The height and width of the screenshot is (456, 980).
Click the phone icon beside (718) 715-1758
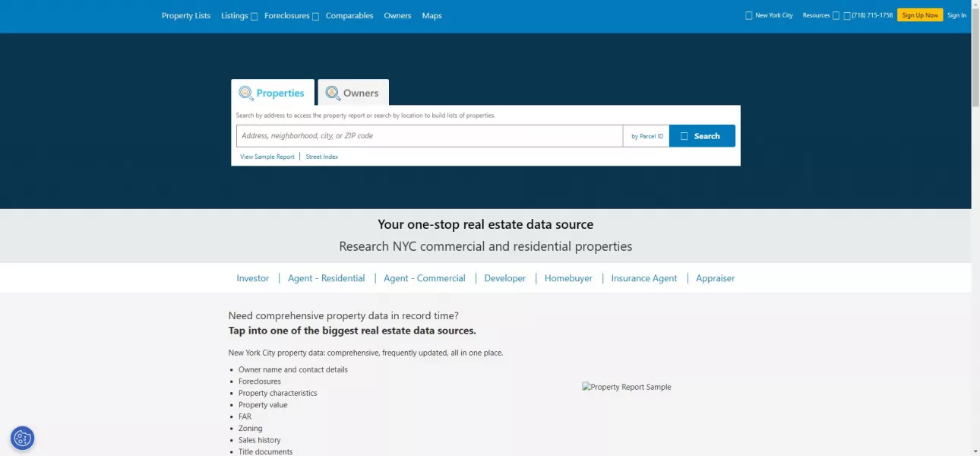(847, 15)
